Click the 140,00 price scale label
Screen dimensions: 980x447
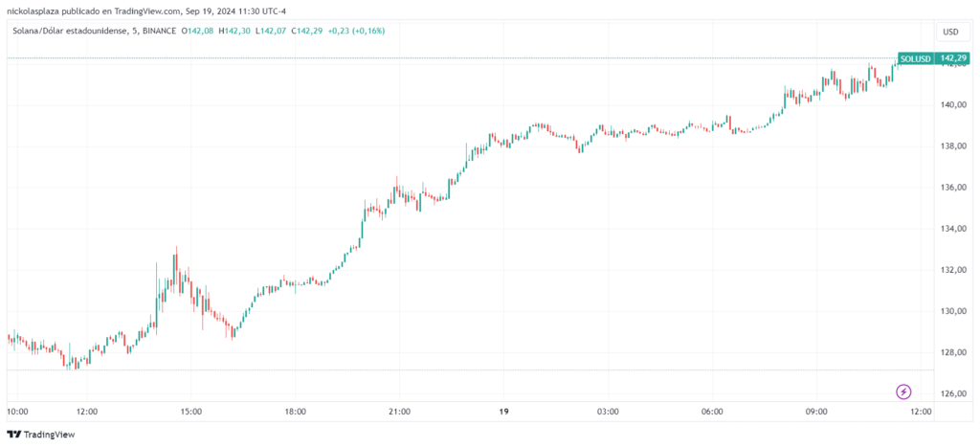tap(953, 104)
